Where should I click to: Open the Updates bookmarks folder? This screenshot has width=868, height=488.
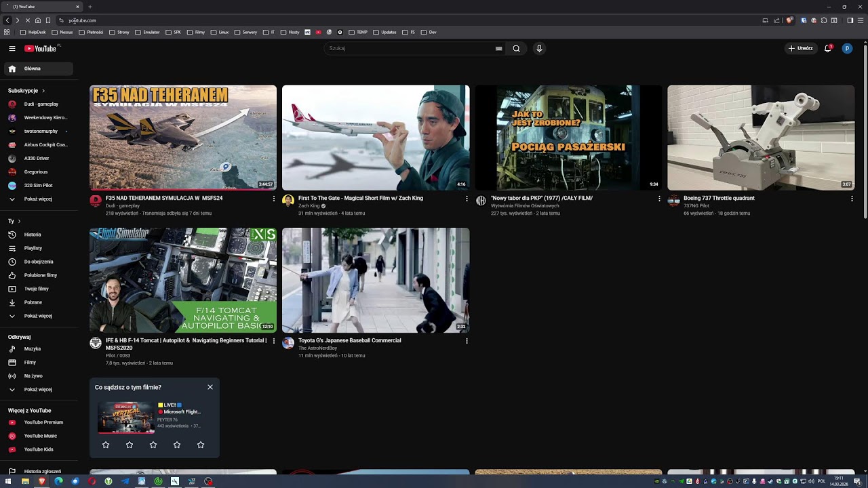pos(384,32)
